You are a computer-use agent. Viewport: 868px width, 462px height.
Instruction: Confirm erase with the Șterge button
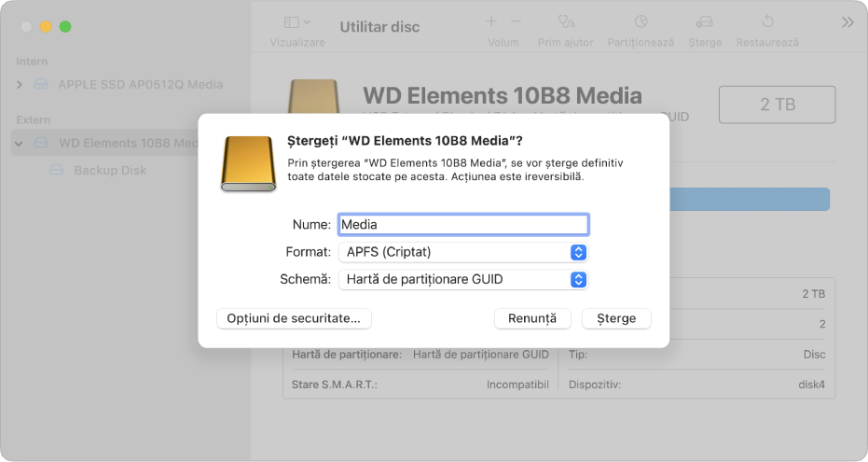(616, 318)
